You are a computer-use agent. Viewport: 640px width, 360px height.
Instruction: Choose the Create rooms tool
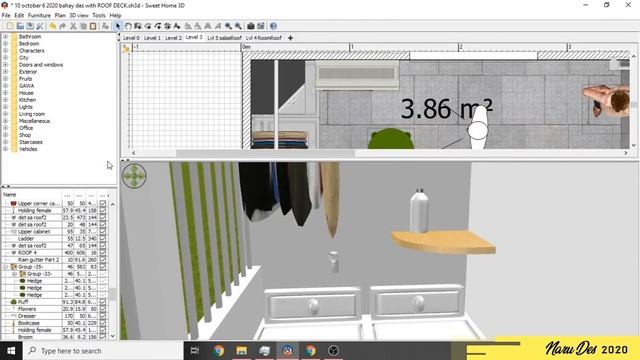pyautogui.click(x=148, y=26)
